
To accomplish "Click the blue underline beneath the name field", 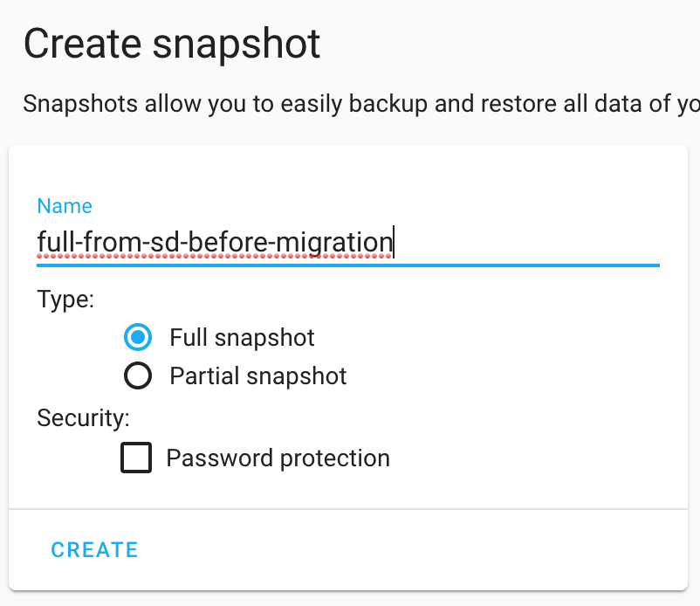I will [347, 264].
